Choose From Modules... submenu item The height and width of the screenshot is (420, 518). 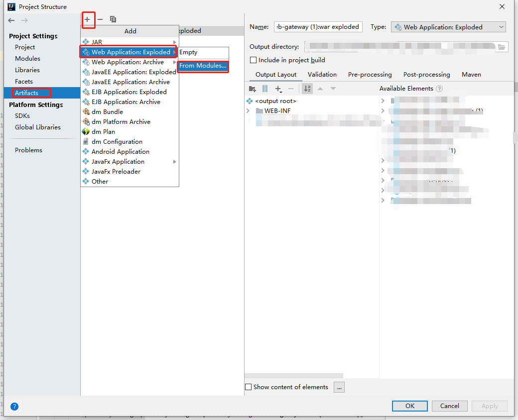pos(203,66)
